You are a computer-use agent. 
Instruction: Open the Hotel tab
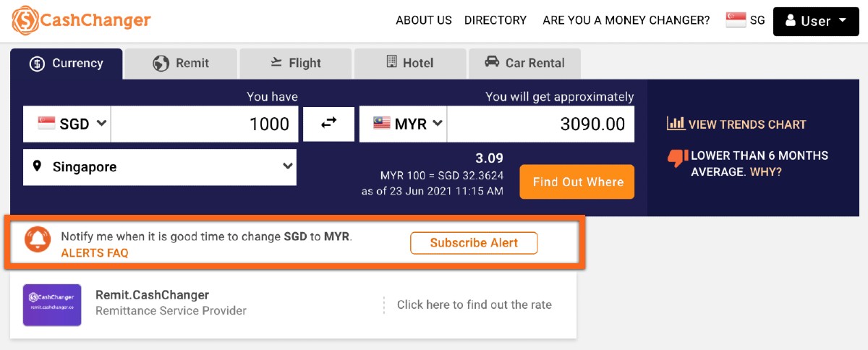[409, 64]
